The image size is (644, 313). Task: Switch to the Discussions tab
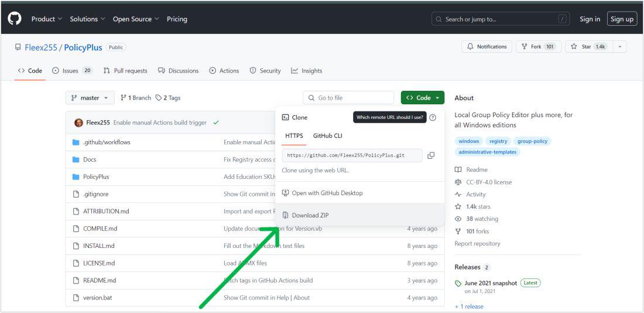coord(178,71)
